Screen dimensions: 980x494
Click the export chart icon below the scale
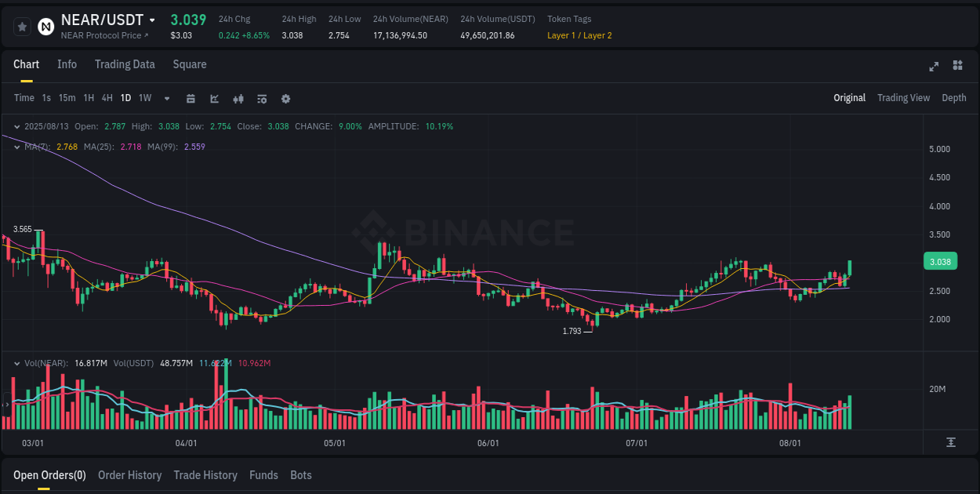tap(951, 441)
